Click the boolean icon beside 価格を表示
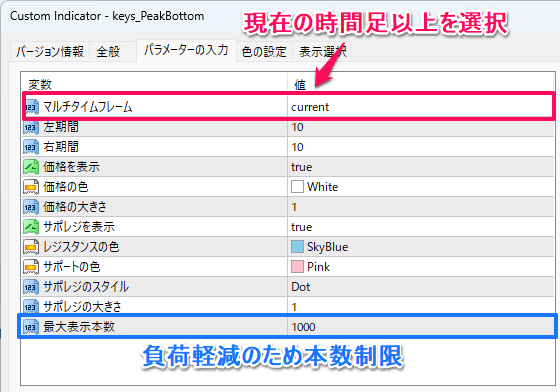 (31, 167)
